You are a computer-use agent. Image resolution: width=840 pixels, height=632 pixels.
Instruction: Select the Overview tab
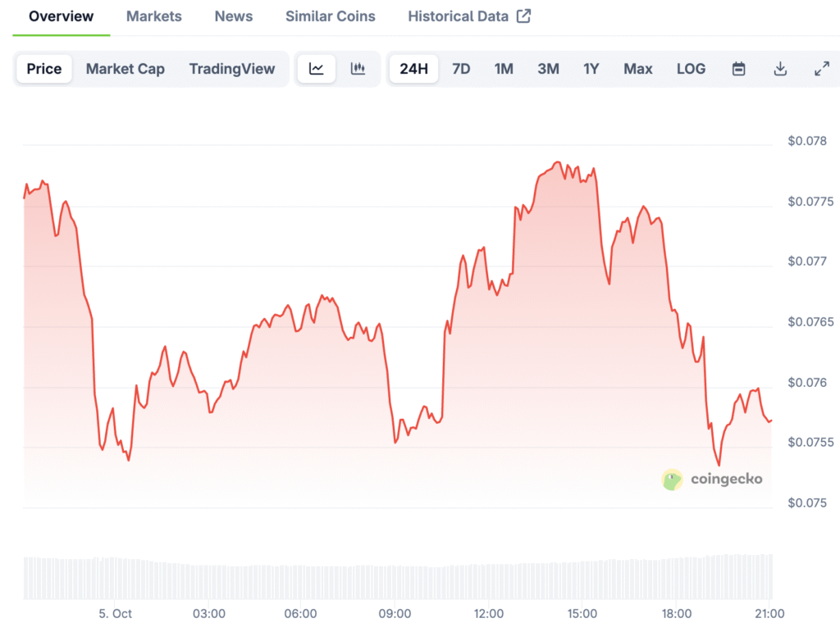[x=62, y=16]
